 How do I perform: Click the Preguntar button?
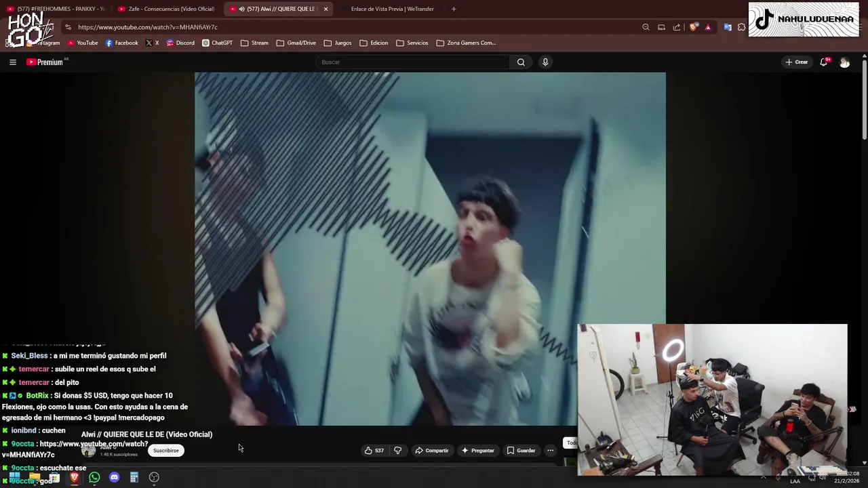pos(477,450)
